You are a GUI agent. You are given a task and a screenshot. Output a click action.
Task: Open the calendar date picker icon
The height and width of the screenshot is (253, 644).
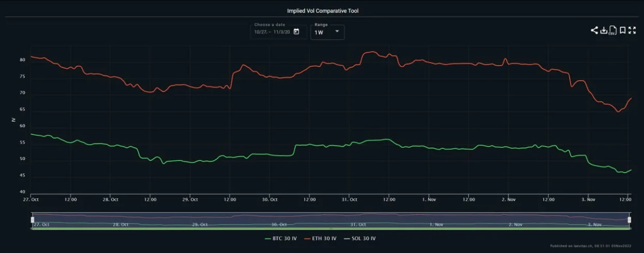[x=296, y=31]
